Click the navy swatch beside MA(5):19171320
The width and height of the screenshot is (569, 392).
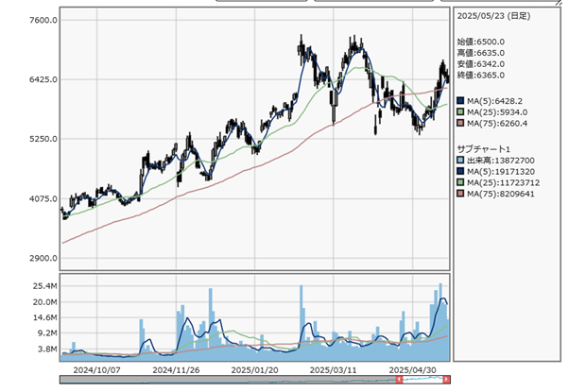460,172
